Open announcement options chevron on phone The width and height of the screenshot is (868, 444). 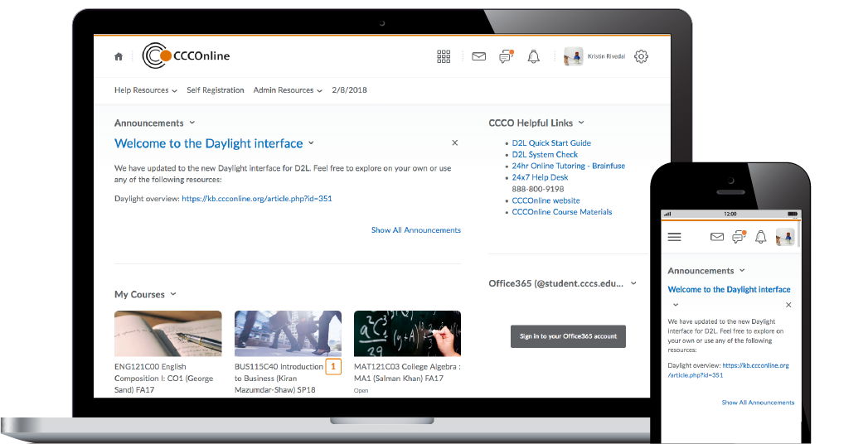[x=676, y=305]
